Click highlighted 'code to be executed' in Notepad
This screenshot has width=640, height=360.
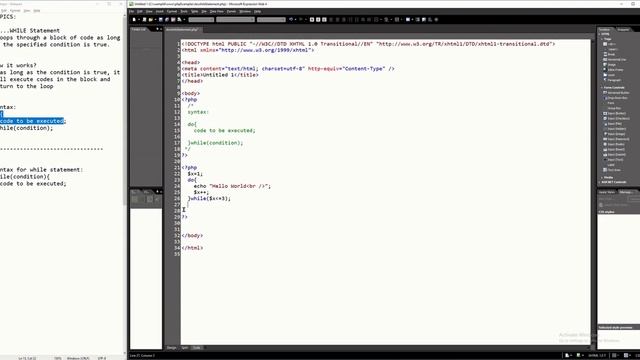click(x=32, y=121)
